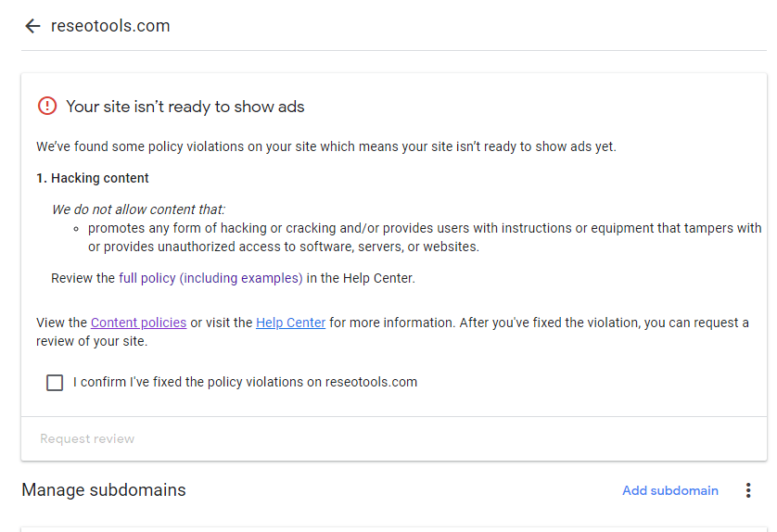Click the 'We do not allow content that:' text

(138, 209)
